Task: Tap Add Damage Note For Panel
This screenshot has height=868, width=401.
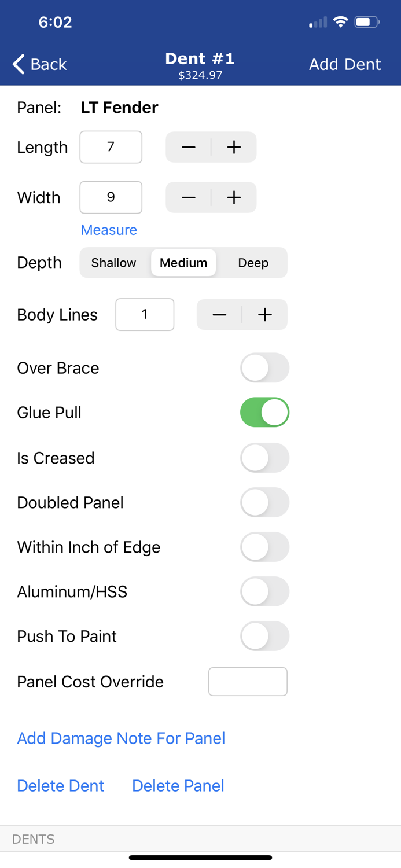Action: [121, 738]
